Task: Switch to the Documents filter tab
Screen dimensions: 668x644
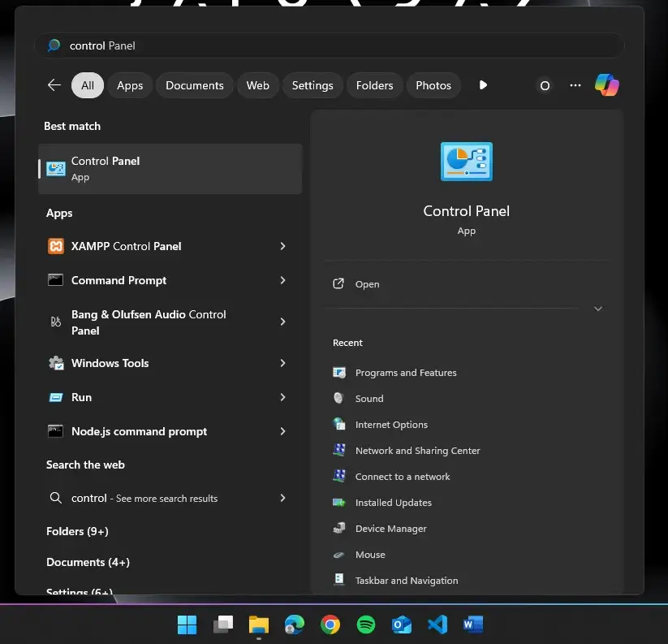Action: 195,85
